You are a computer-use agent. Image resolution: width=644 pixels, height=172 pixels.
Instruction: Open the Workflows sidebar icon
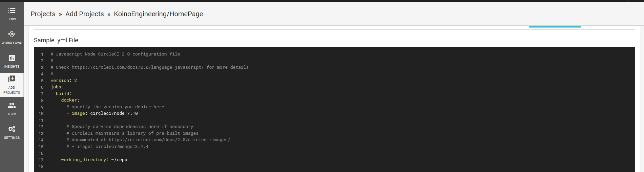point(12,34)
